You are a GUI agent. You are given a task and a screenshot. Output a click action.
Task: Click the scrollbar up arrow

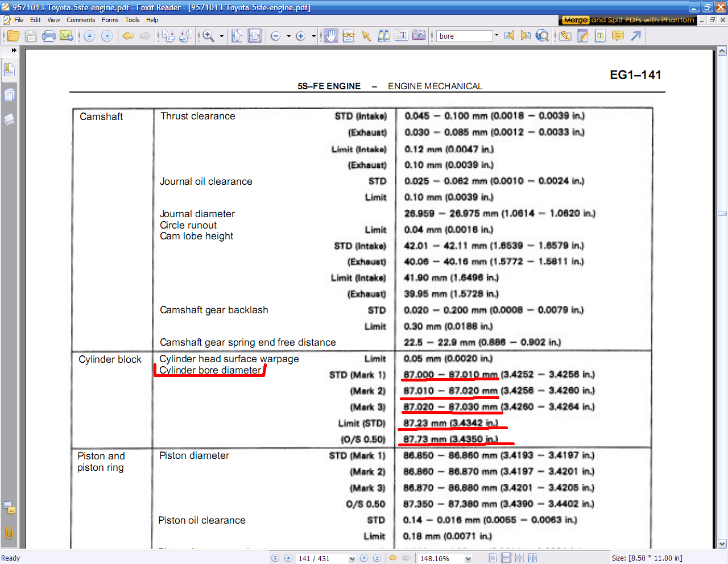(x=722, y=51)
